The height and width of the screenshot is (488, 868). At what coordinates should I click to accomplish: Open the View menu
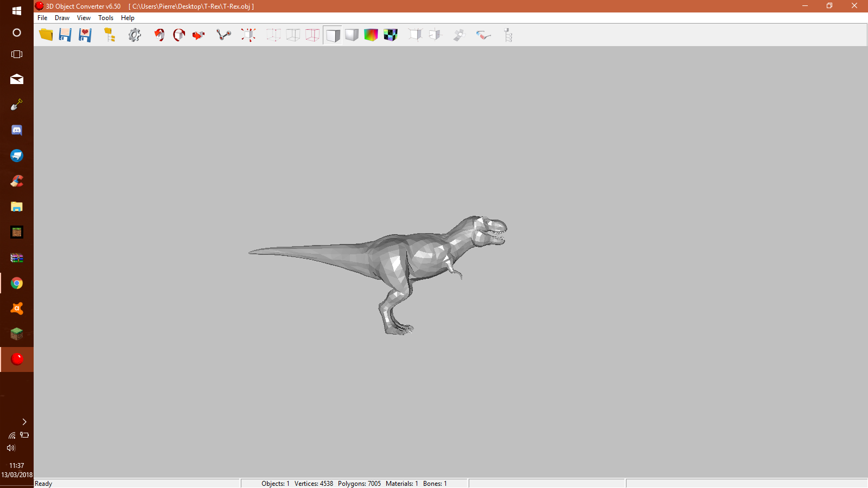click(x=84, y=18)
